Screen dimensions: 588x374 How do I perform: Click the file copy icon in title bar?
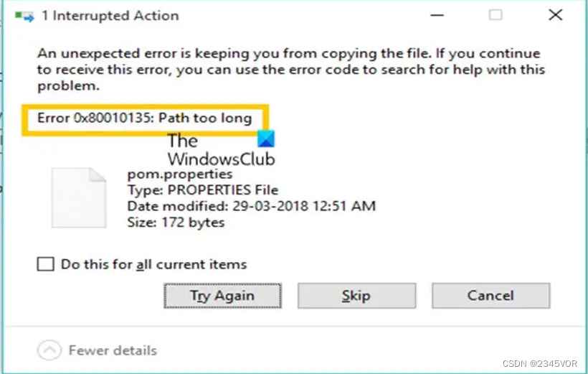pyautogui.click(x=24, y=16)
